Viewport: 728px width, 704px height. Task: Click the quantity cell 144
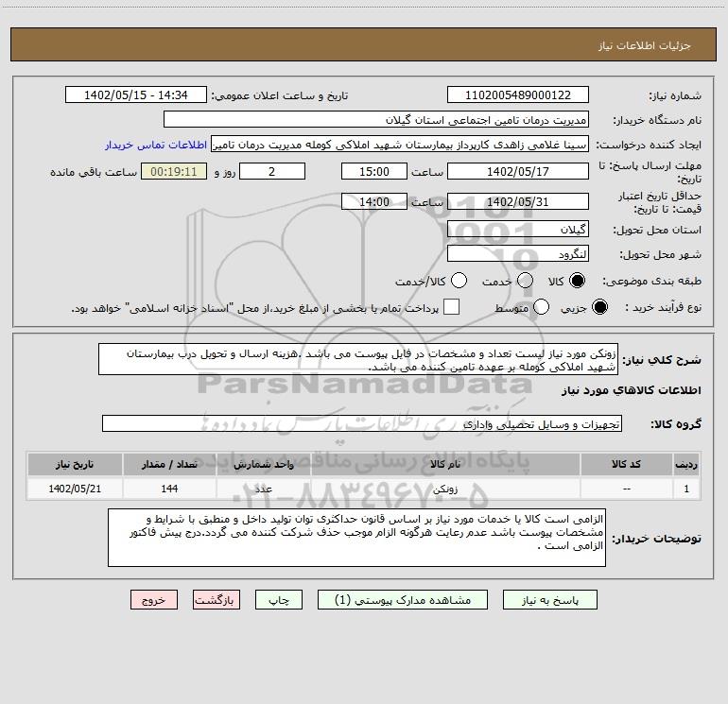[x=169, y=489]
